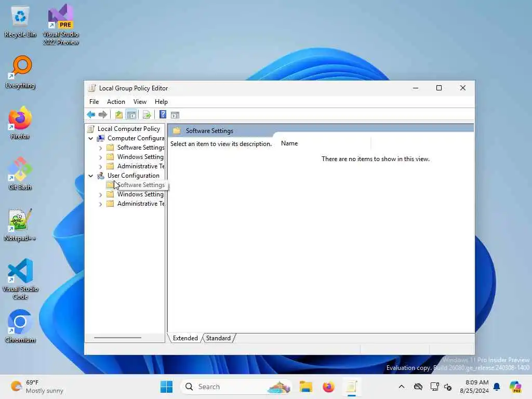532x399 pixels.
Task: Click the Group Policy Editor taskbar icon
Action: (352, 387)
